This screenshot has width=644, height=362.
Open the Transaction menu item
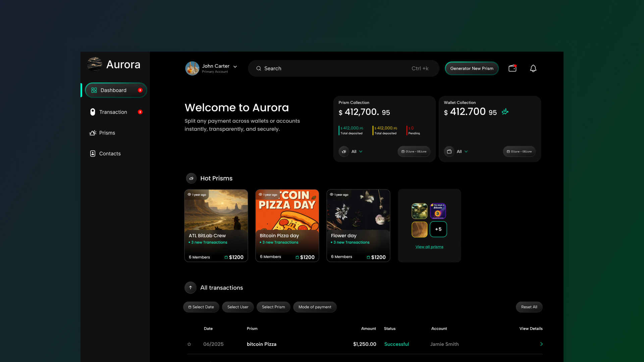(116, 112)
